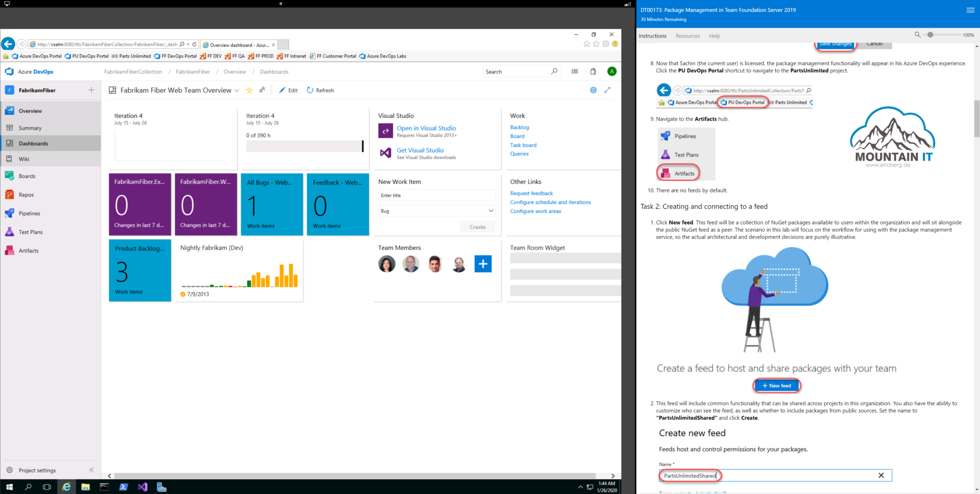
Task: Open the Request feedback link
Action: [x=531, y=193]
